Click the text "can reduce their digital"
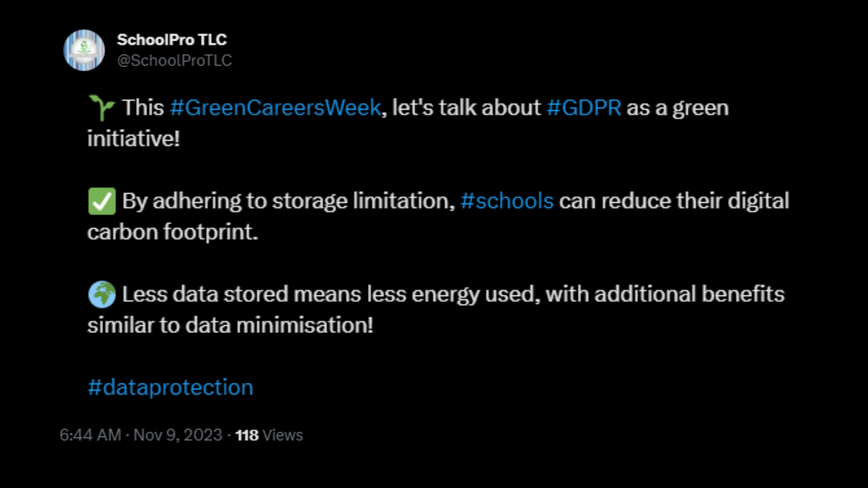The height and width of the screenshot is (488, 868). pos(674,201)
